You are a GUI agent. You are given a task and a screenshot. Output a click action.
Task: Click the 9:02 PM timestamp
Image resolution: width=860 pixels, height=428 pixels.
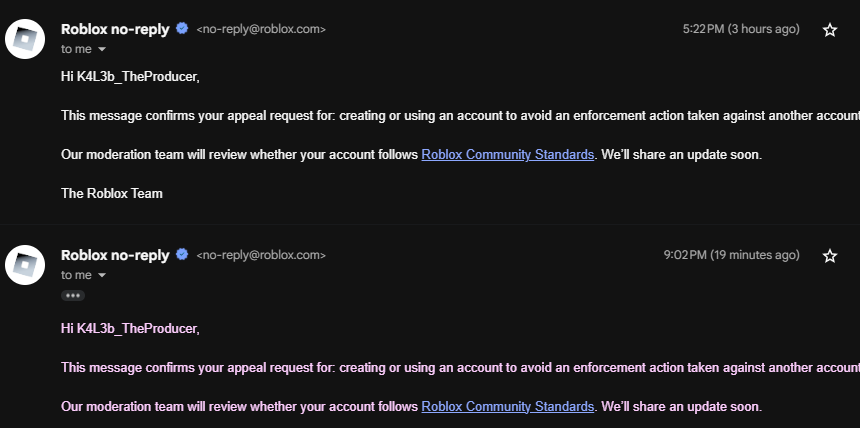pyautogui.click(x=731, y=255)
